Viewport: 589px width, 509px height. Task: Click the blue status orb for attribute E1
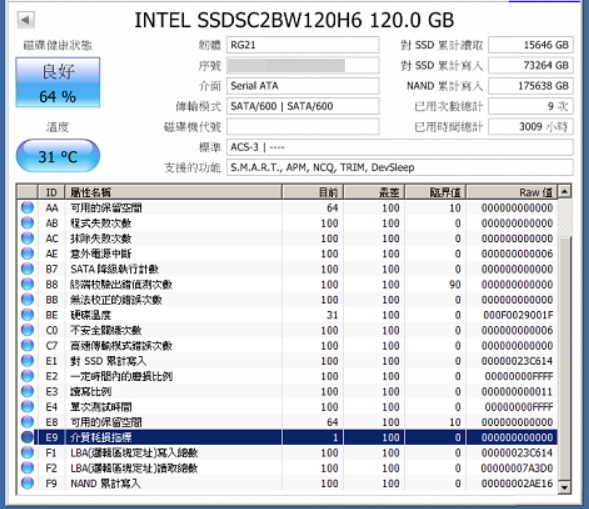27,361
